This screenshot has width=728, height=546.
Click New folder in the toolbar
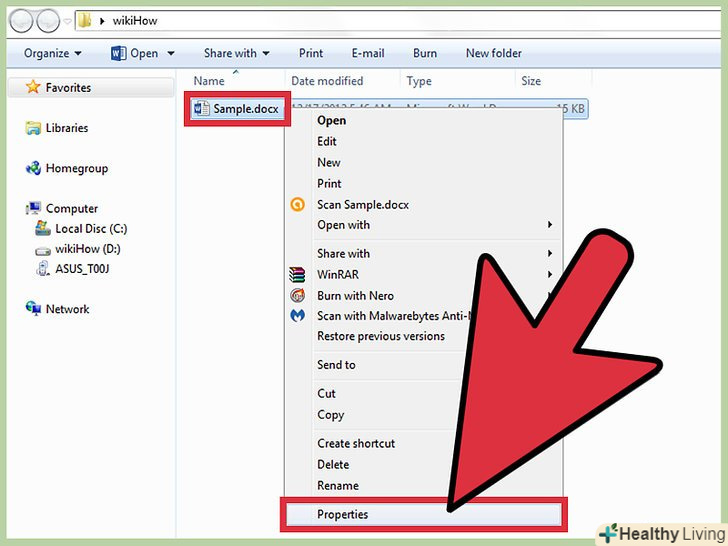[x=494, y=53]
